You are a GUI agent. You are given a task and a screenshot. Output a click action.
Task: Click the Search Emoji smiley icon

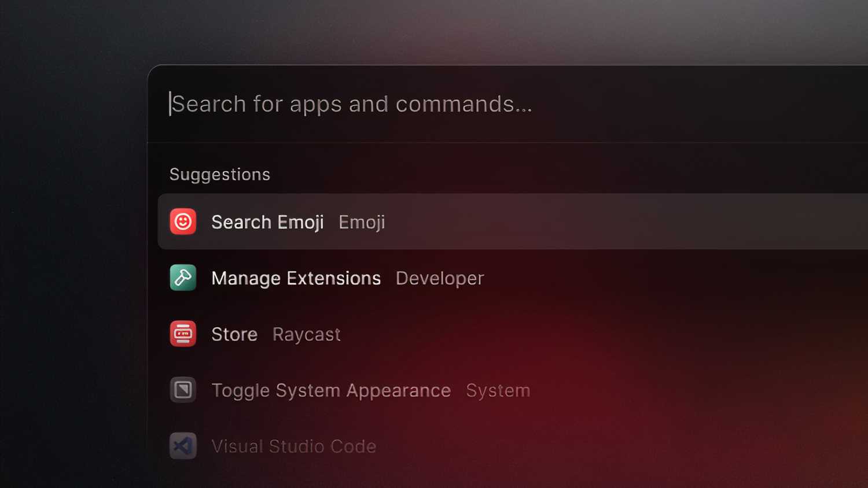point(182,221)
